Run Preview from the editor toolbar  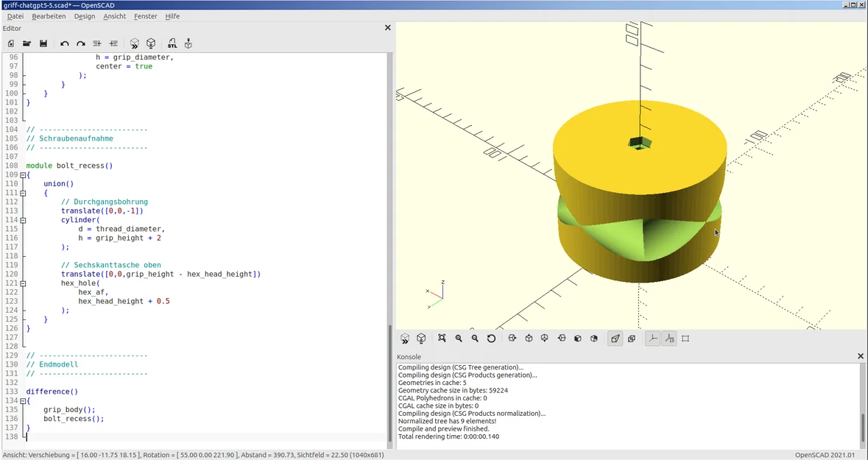point(134,43)
